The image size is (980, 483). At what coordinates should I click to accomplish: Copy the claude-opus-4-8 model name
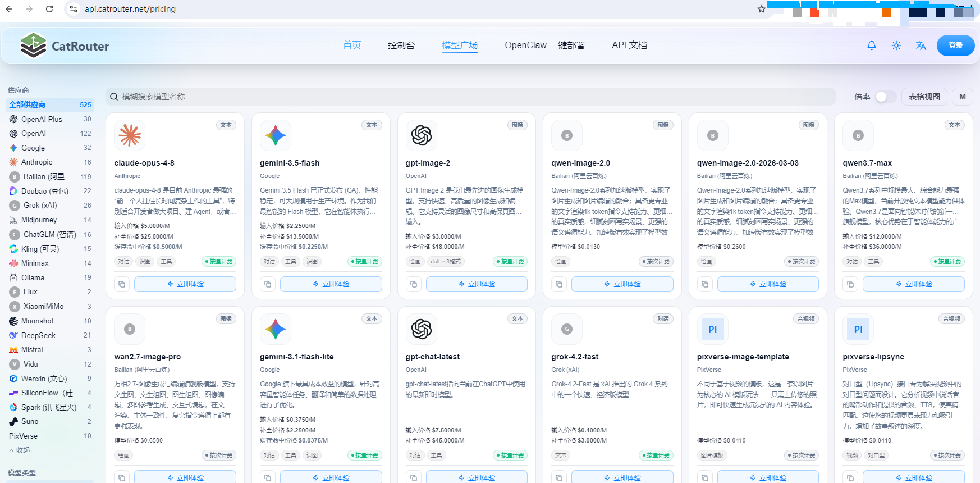point(122,284)
